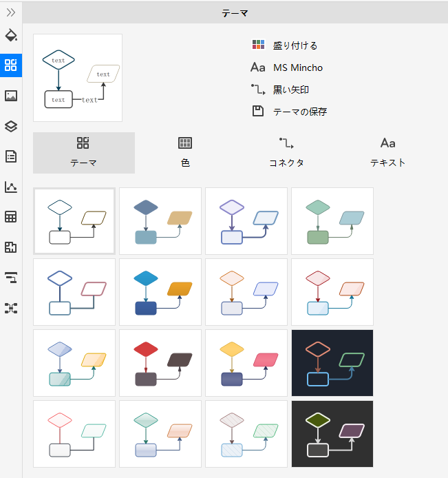
Task: Open the Layers panel icon in sidebar
Action: [11, 126]
